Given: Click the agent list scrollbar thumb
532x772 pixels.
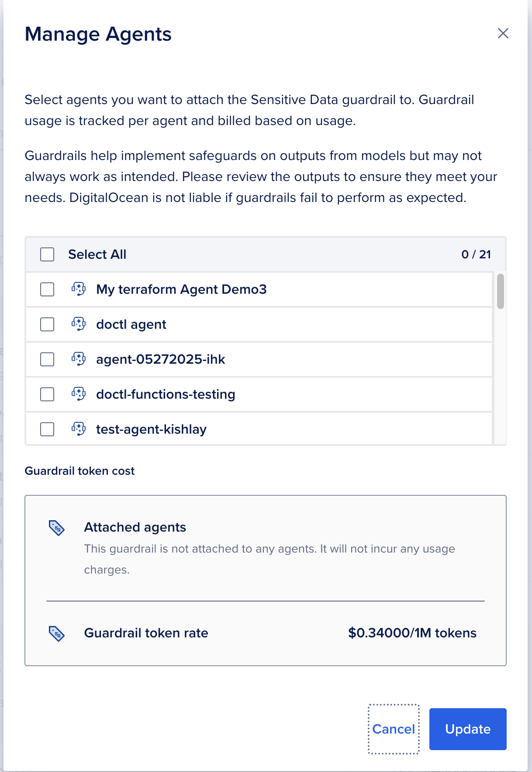Looking at the screenshot, I should click(501, 291).
